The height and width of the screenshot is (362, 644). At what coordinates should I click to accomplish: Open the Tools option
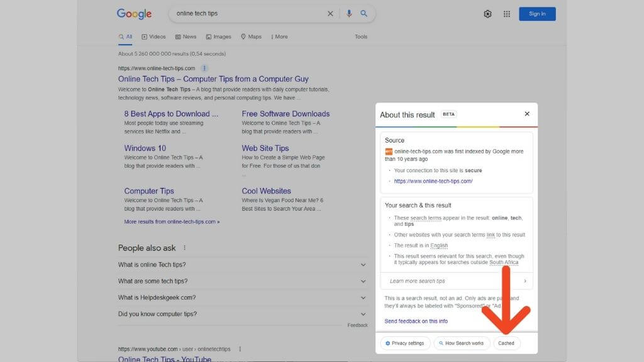[361, 37]
